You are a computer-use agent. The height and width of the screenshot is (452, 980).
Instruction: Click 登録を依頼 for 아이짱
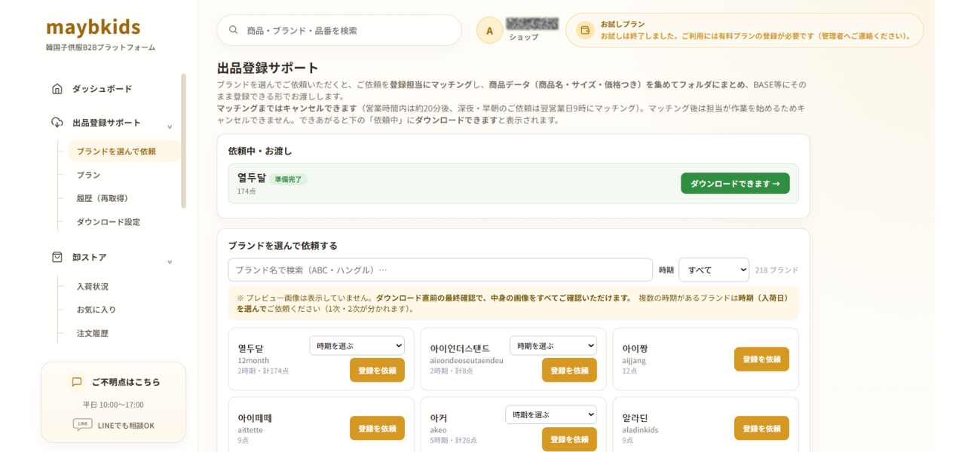coord(761,359)
